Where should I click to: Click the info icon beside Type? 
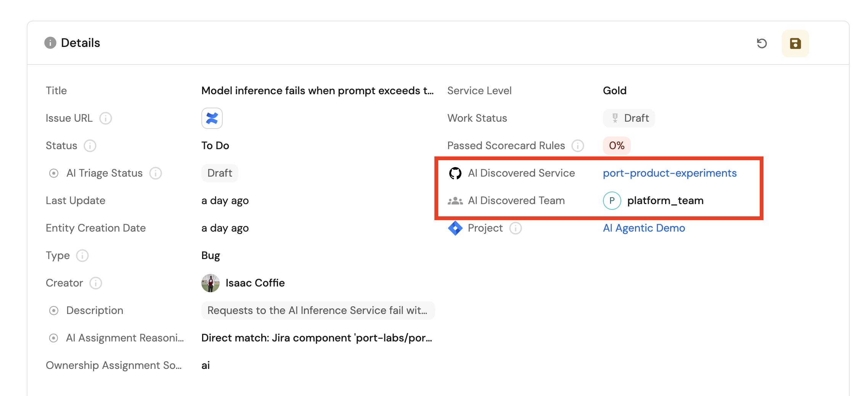(x=82, y=256)
